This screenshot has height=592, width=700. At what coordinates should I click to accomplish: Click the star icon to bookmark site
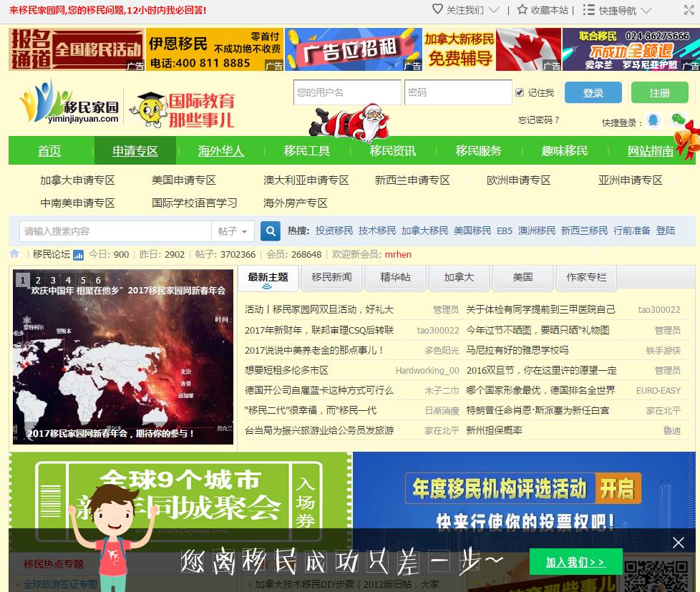pos(522,9)
